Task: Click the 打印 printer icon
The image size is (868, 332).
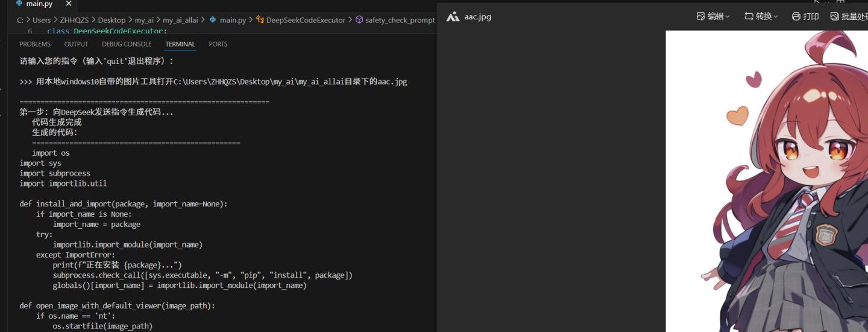Action: 796,16
